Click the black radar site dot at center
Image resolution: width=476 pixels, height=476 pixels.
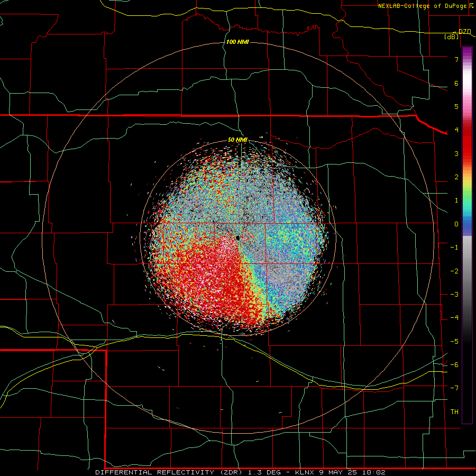pyautogui.click(x=238, y=238)
